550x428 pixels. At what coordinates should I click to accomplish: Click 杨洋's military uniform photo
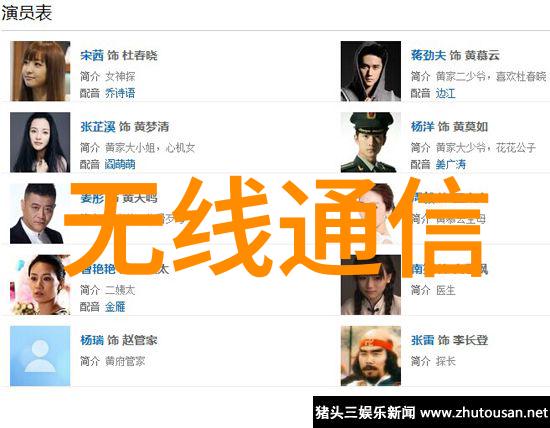point(371,142)
